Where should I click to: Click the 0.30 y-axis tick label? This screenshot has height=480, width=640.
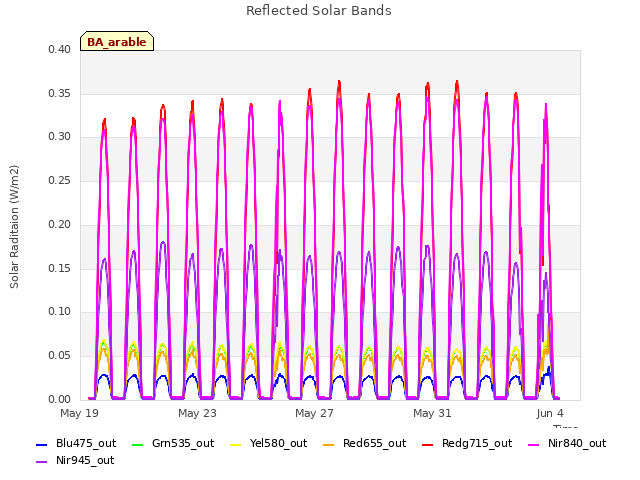tap(60, 136)
